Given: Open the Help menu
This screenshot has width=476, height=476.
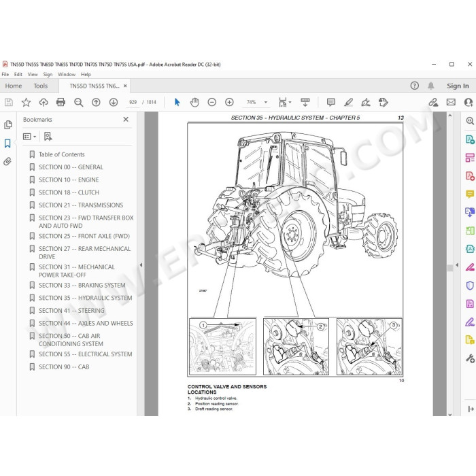Looking at the screenshot, I should point(86,74).
